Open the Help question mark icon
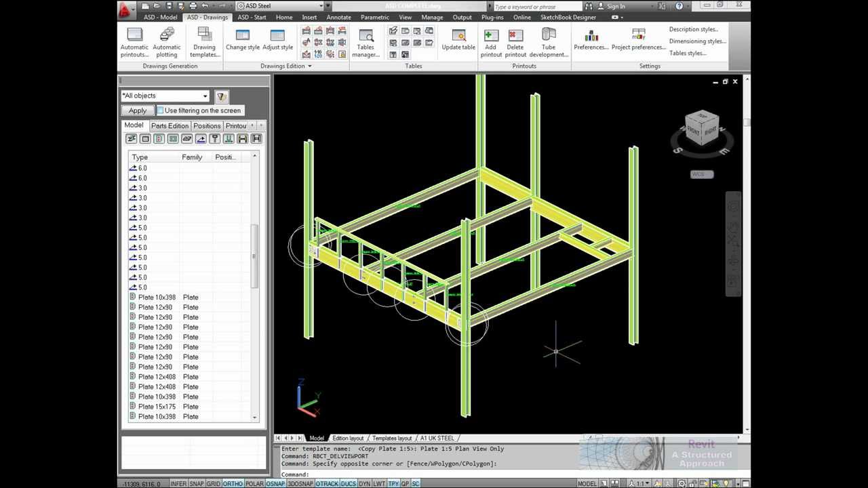Viewport: 868px width, 488px height. click(x=679, y=6)
